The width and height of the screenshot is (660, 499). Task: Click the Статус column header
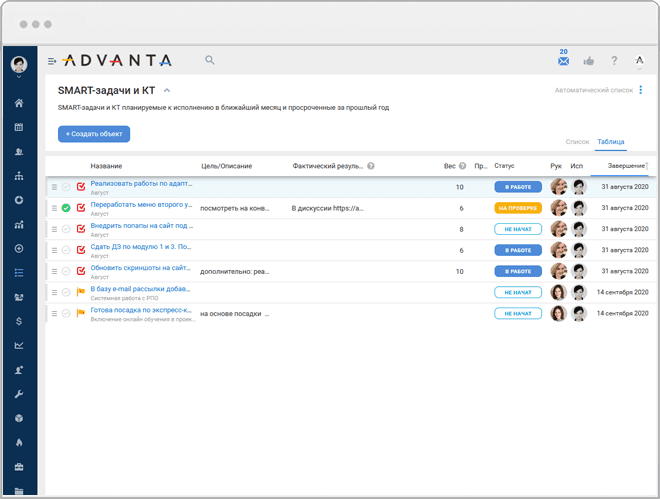pyautogui.click(x=504, y=166)
